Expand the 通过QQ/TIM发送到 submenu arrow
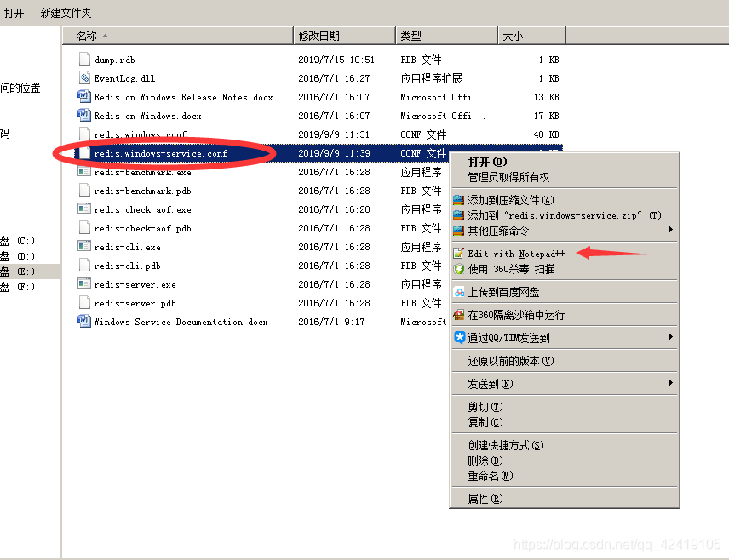 (670, 336)
